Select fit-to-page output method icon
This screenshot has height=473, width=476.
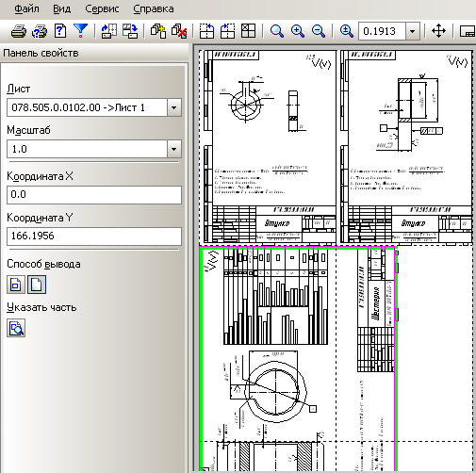pos(16,285)
